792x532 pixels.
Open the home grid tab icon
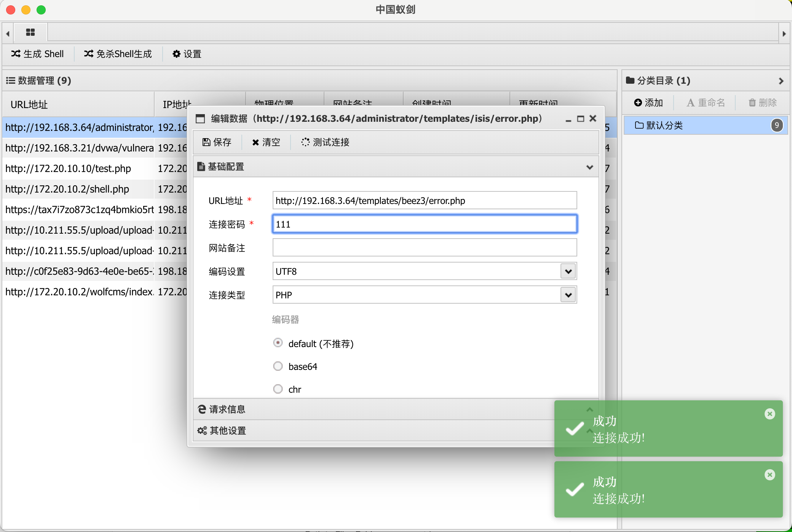pyautogui.click(x=30, y=32)
